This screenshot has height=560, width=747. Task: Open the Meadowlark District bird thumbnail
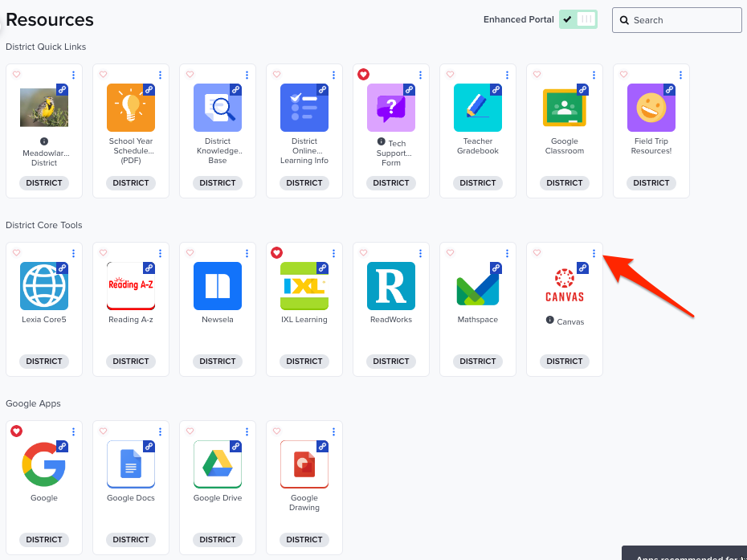(x=44, y=108)
